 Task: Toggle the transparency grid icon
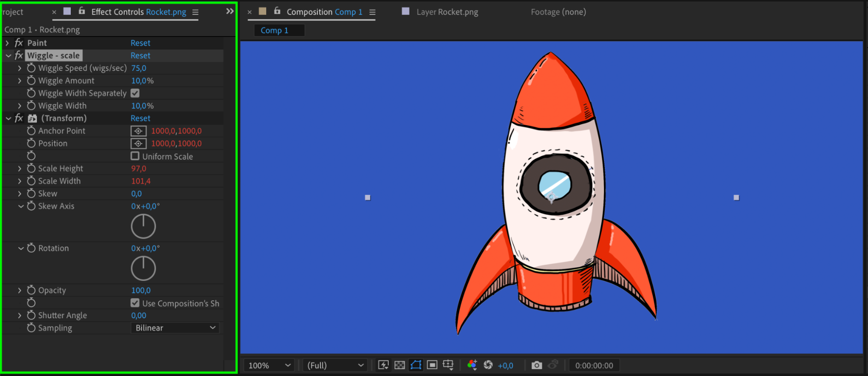399,365
